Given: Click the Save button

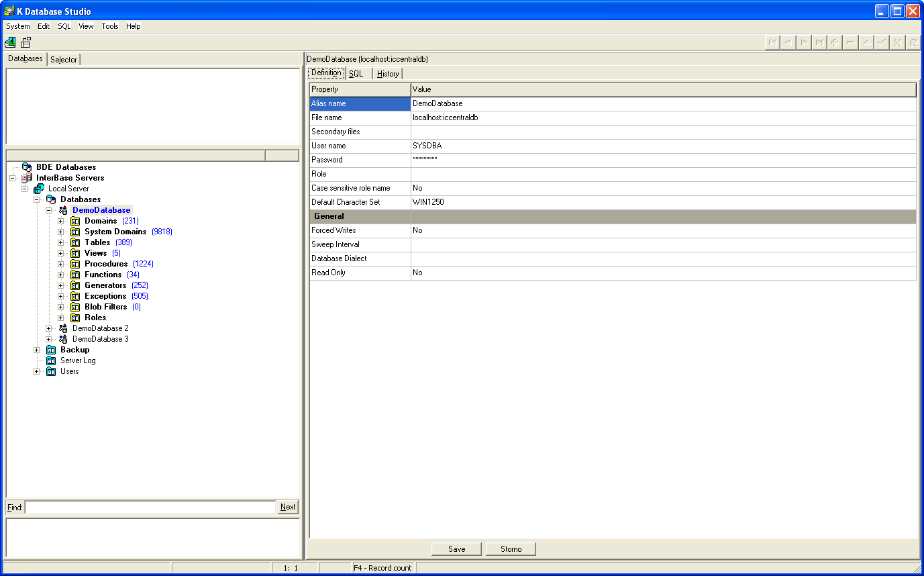Looking at the screenshot, I should pyautogui.click(x=456, y=549).
